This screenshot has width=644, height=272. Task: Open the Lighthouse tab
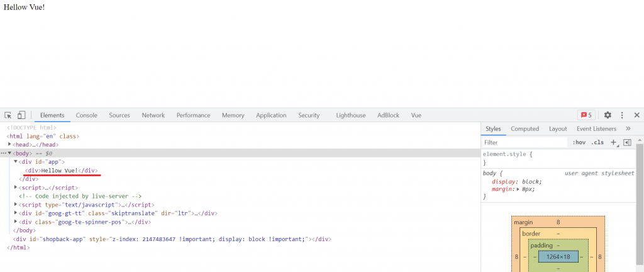click(351, 115)
